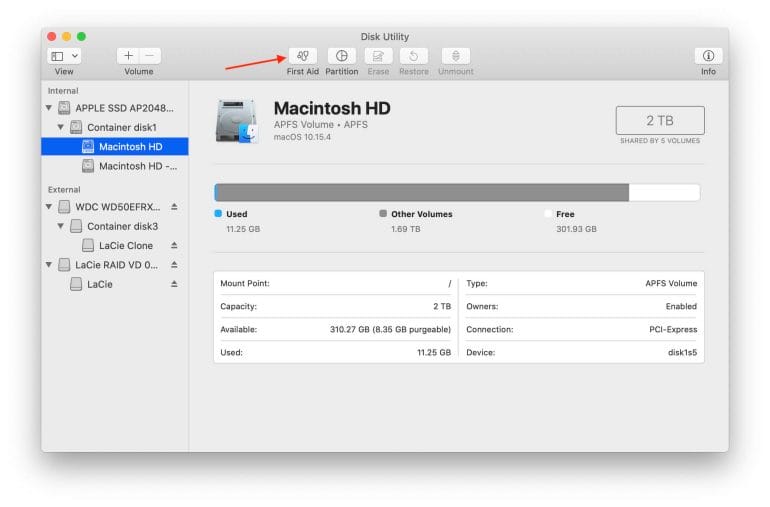Click the Unmount toolbar icon
770x507 pixels.
[x=455, y=57]
